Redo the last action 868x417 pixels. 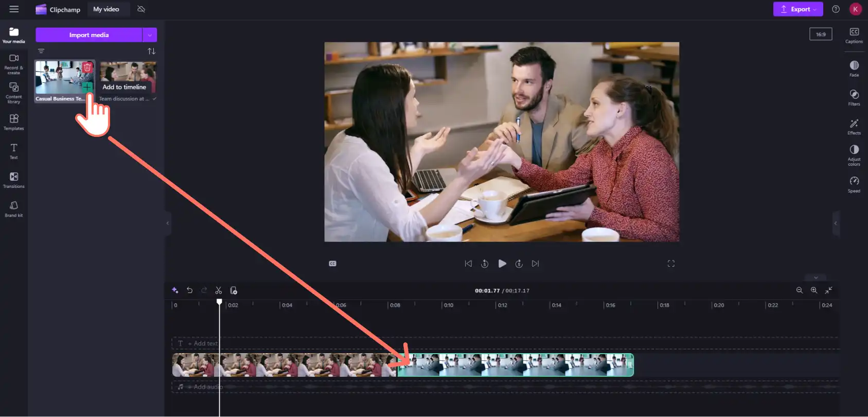coord(204,290)
